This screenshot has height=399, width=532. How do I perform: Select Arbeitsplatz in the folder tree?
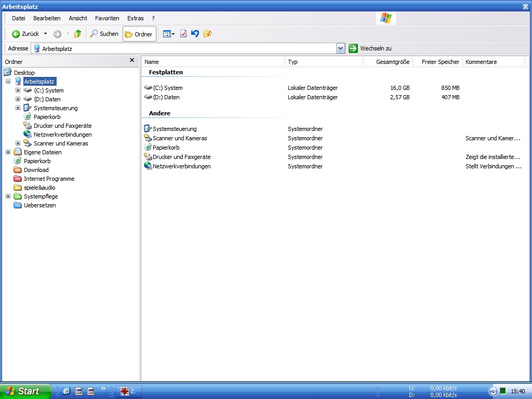[x=39, y=82]
